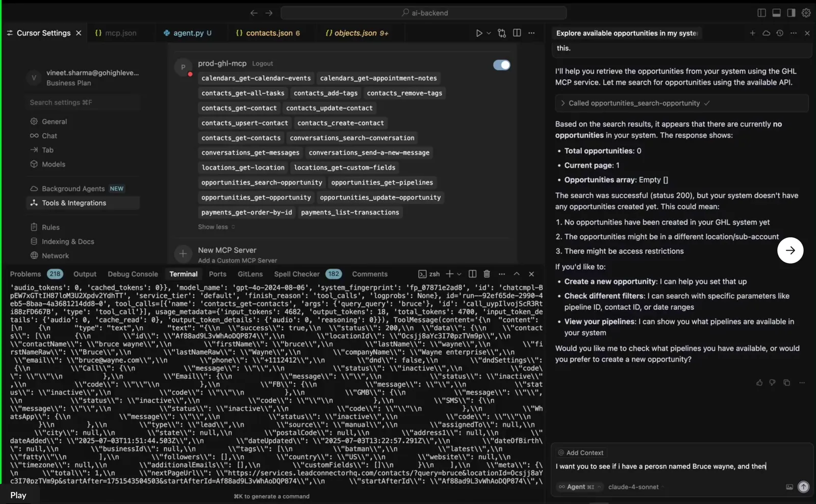Viewport: 816px width, 504px height.
Task: Attach image with picture icon
Action: pyautogui.click(x=789, y=487)
